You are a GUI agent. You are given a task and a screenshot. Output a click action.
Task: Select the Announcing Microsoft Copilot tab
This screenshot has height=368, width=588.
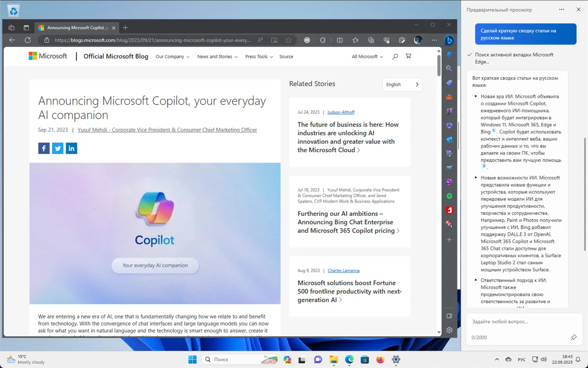click(x=76, y=28)
